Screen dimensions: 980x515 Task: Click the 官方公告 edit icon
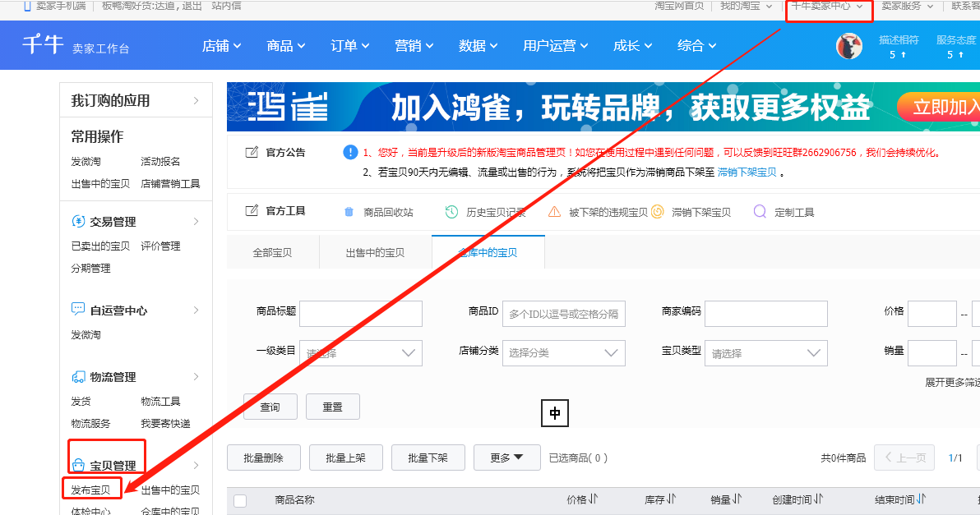252,152
